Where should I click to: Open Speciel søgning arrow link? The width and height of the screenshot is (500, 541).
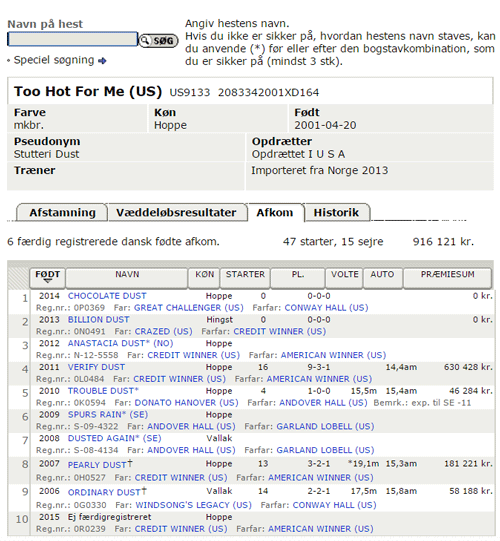102,61
